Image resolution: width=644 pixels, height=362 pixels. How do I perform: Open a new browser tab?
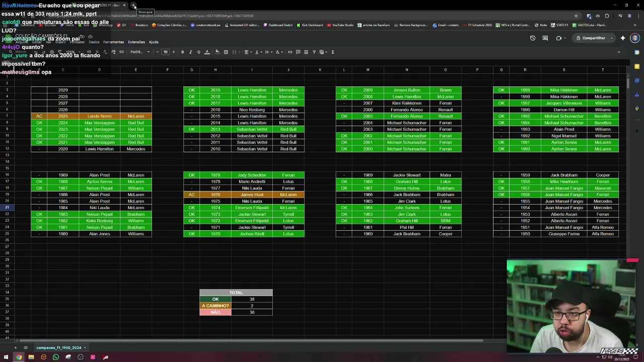133,5
